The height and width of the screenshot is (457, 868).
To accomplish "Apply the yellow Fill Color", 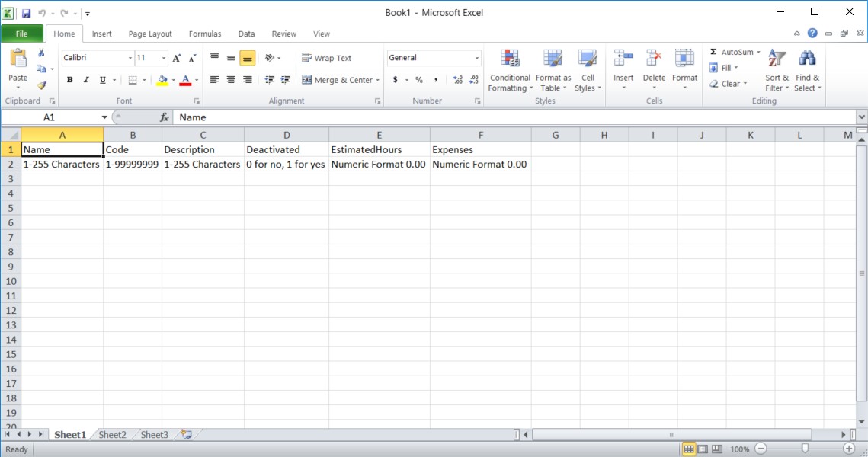I will tap(162, 80).
